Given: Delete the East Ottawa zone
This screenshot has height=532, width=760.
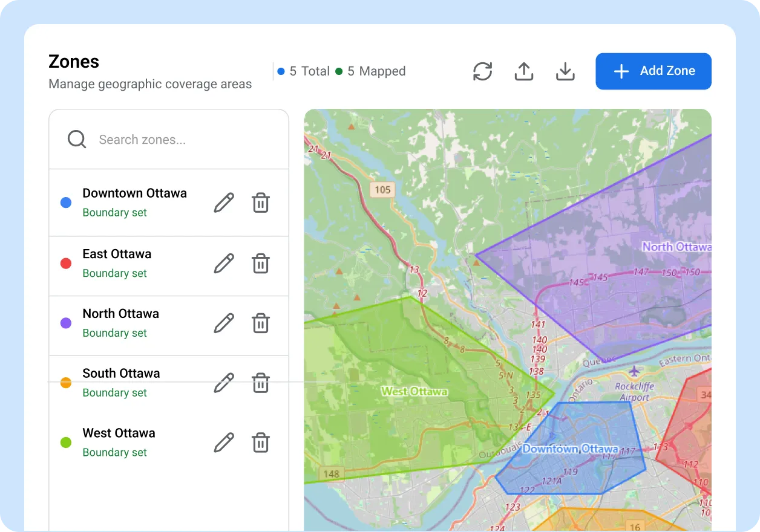Looking at the screenshot, I should coord(260,263).
